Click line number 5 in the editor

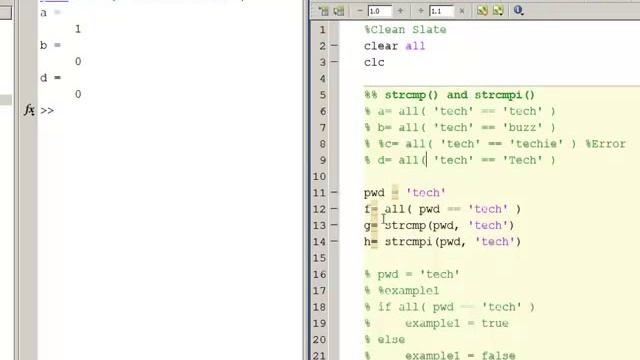322,95
